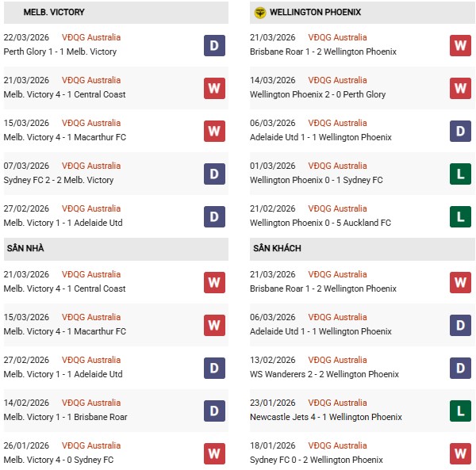This screenshot has height=470, width=476.
Task: Click the D badge for Melb. Victory 1-1 Brisbane Roar
Action: click(x=213, y=411)
